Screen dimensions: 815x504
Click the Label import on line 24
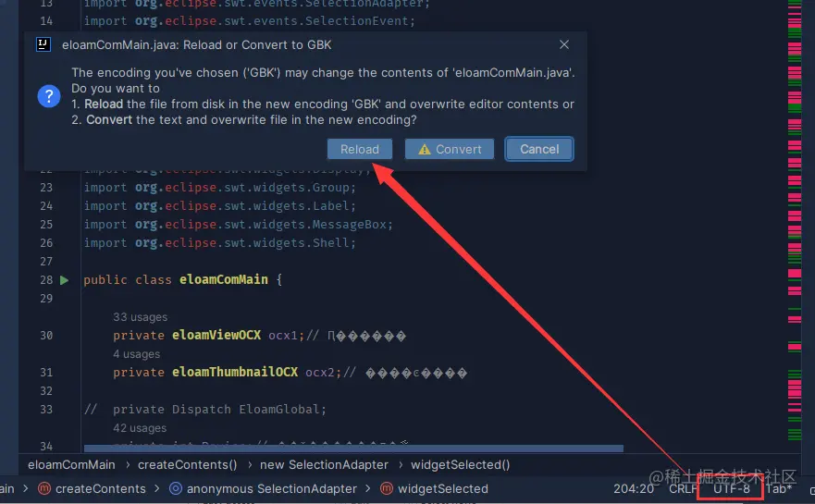coord(220,206)
